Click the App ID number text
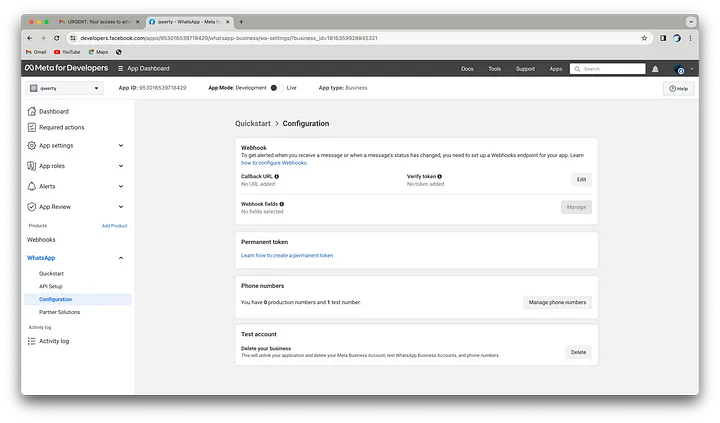Screen dimensions: 720x423 pos(163,88)
